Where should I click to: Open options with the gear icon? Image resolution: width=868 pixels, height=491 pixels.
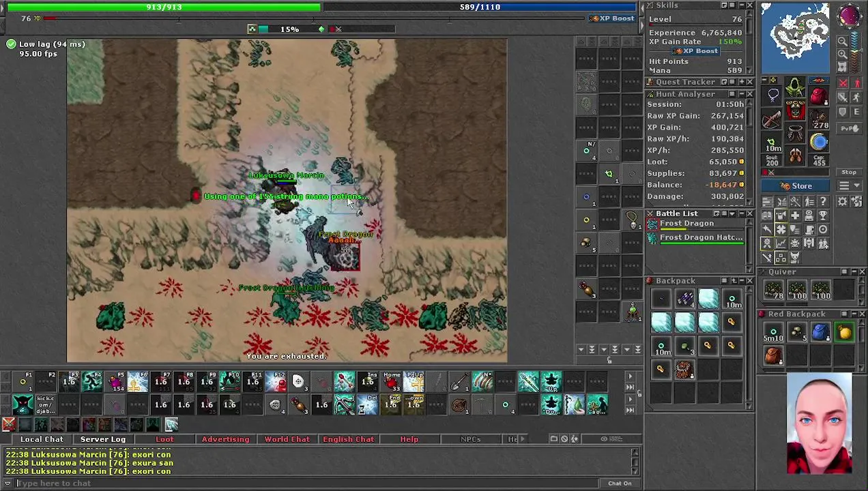pos(843,200)
